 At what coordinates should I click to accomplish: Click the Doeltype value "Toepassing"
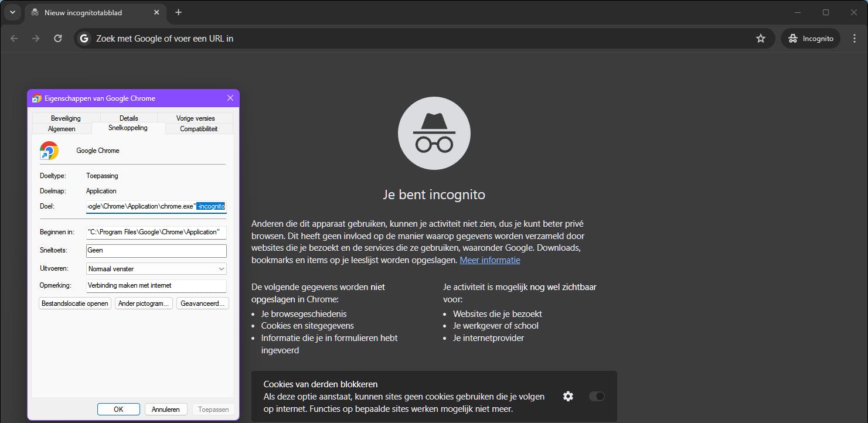[102, 176]
